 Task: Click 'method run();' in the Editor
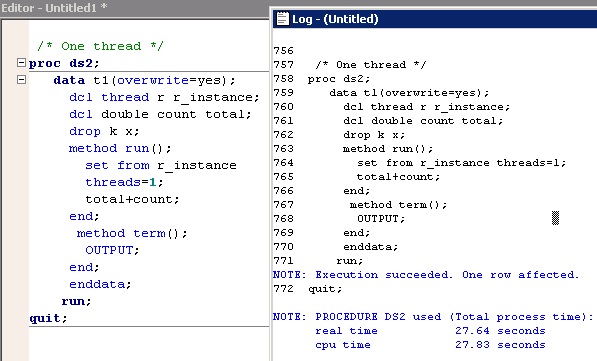click(x=120, y=148)
